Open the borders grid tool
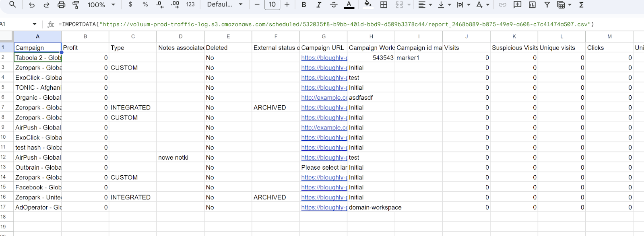Screen dimensions: 644x236 [384, 5]
